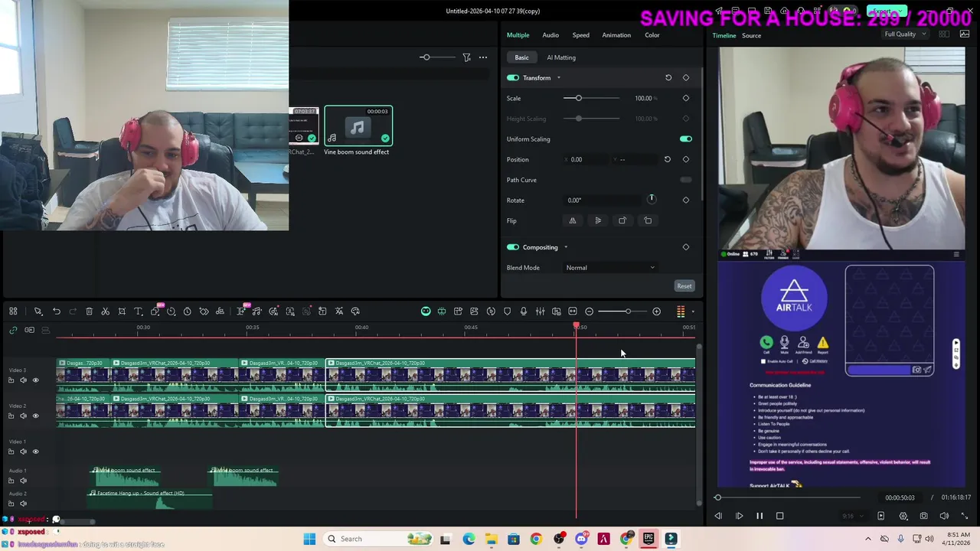This screenshot has width=980, height=551.
Task: Open voiceover microphone icon in toolbar
Action: pyautogui.click(x=524, y=311)
